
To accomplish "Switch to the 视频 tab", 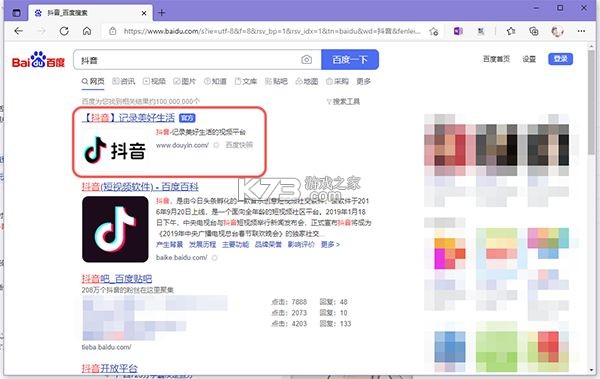I will click(154, 81).
